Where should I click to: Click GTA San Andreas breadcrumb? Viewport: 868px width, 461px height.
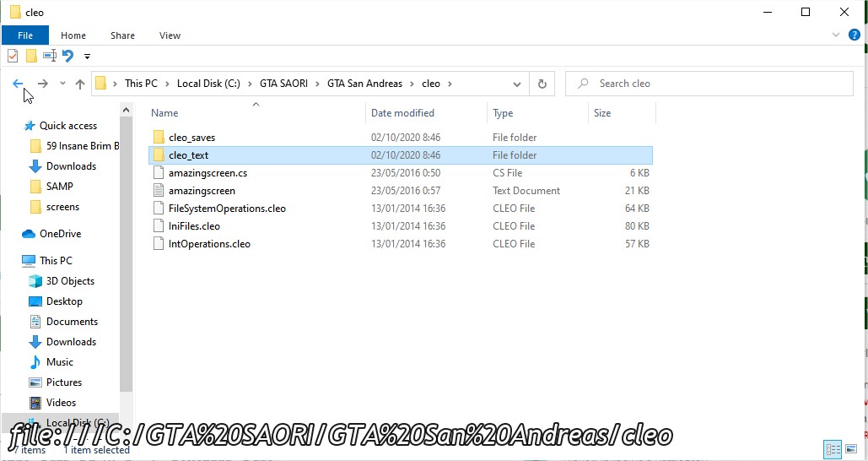pyautogui.click(x=364, y=84)
